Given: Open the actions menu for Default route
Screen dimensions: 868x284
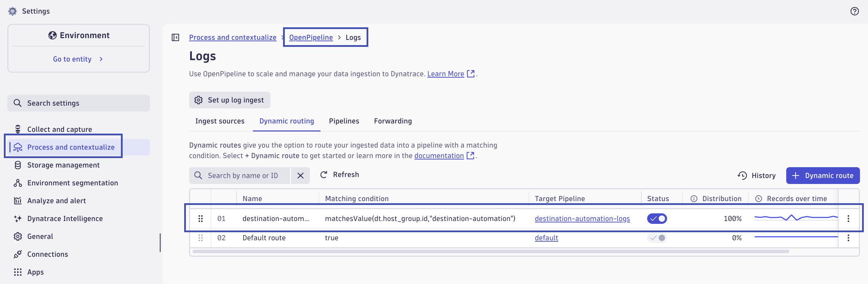Looking at the screenshot, I should click(848, 238).
